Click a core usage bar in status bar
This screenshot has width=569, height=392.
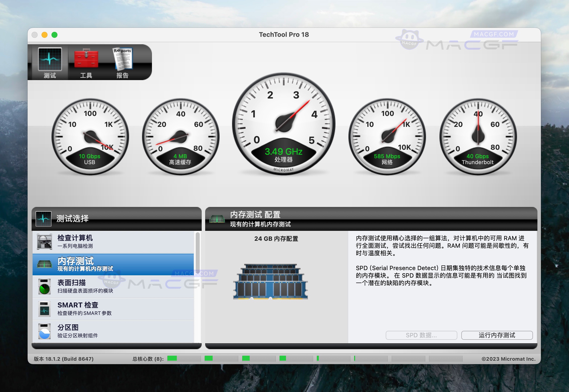point(172,358)
